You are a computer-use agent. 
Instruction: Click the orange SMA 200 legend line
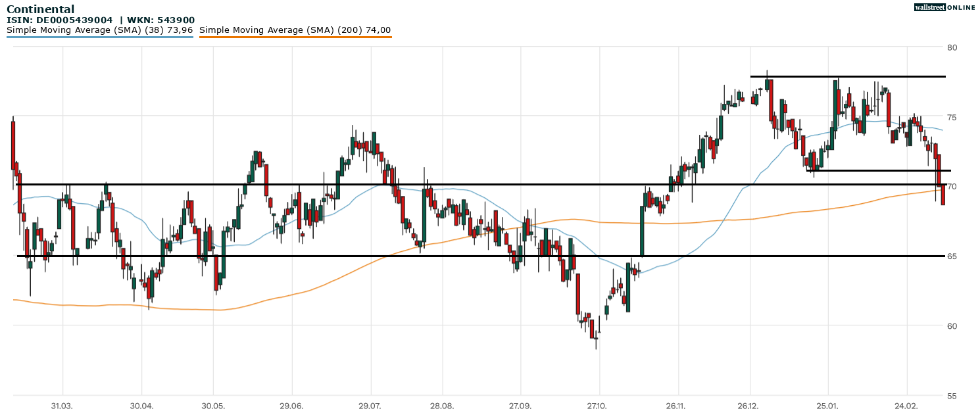click(295, 37)
